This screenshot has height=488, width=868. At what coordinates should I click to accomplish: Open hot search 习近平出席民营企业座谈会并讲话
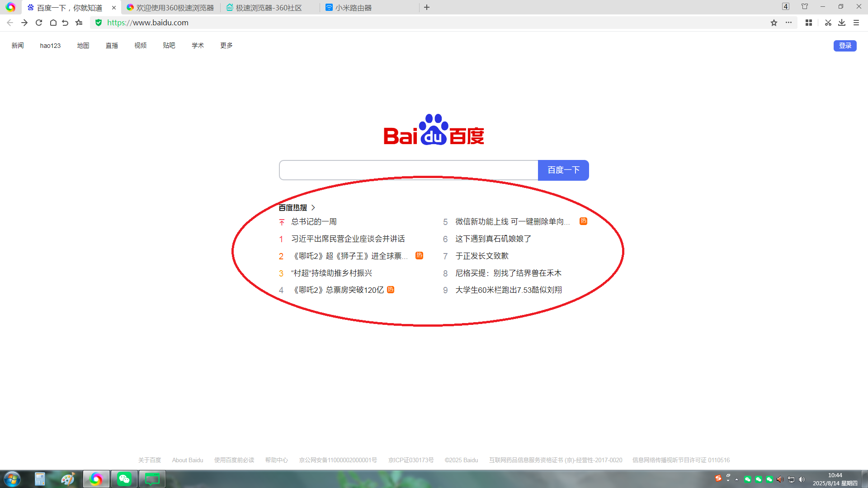click(x=348, y=239)
